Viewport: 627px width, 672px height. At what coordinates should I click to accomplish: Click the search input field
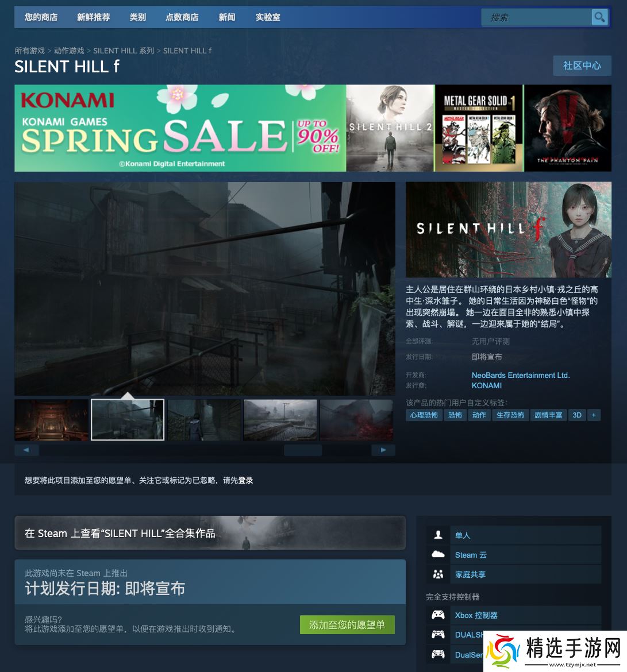[x=537, y=17]
